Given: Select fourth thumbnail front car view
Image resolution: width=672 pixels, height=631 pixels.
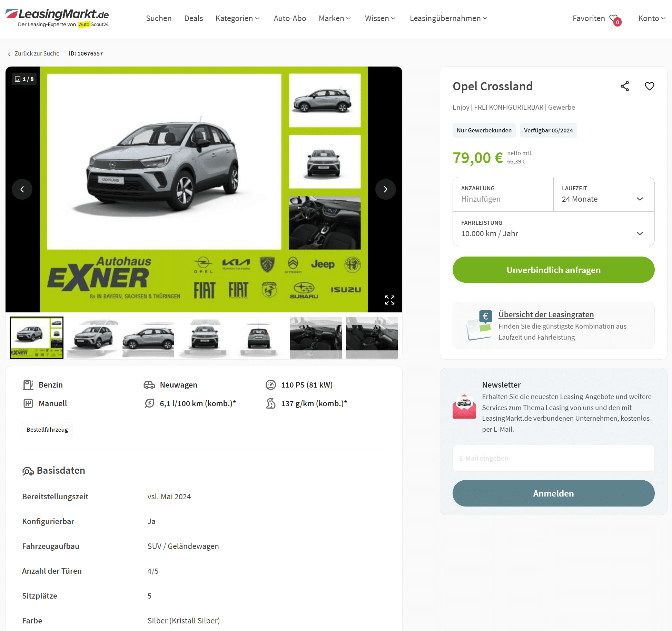Looking at the screenshot, I should point(204,338).
